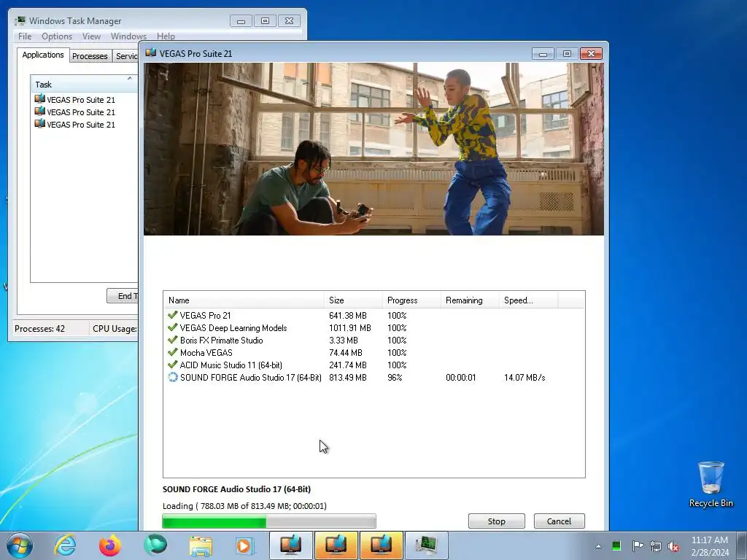Click the 96% progress cell

395,377
